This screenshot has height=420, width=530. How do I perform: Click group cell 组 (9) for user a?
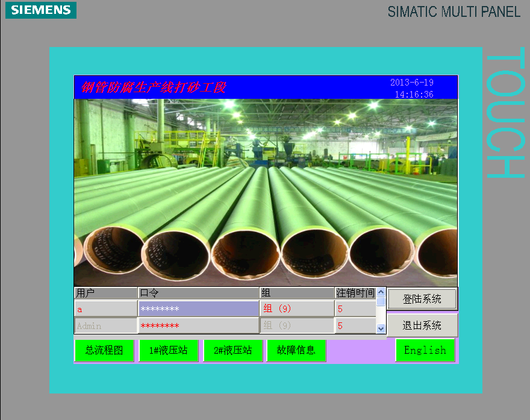(297, 309)
